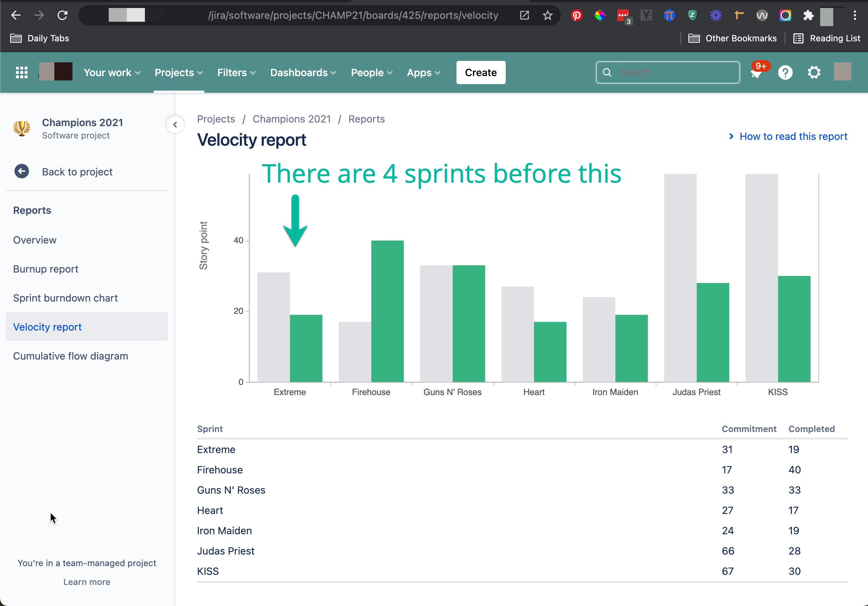The width and height of the screenshot is (868, 606).
Task: Open the Pinterest browser extension
Action: click(x=576, y=16)
